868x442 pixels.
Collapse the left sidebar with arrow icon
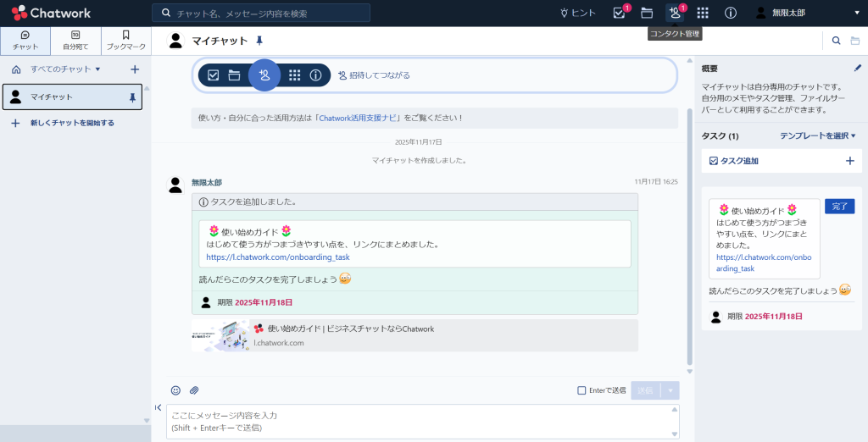pos(159,407)
